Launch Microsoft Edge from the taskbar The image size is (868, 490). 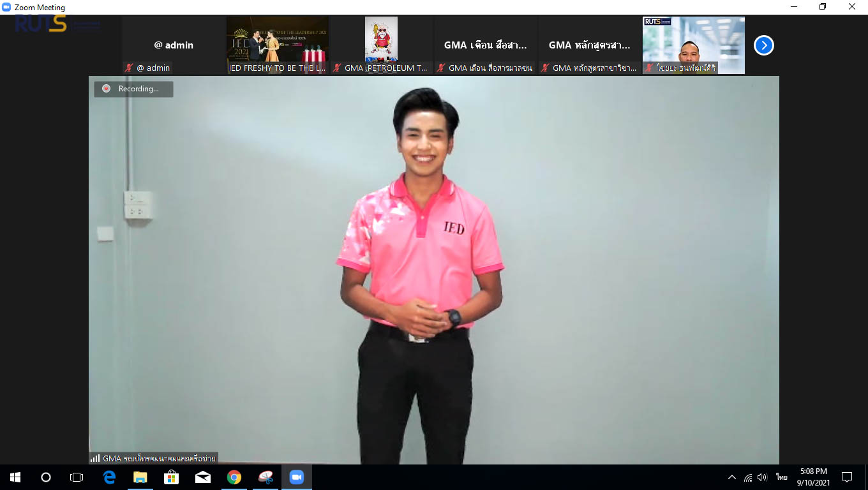click(x=109, y=477)
